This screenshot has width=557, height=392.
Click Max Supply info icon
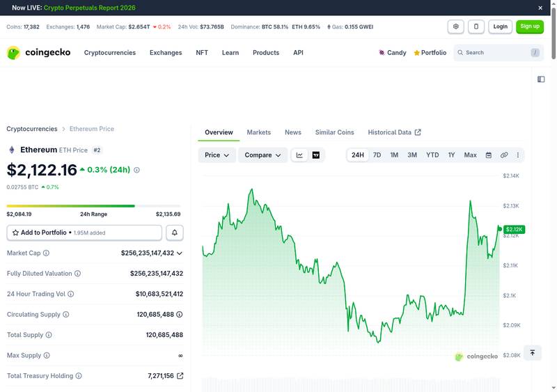[47, 355]
